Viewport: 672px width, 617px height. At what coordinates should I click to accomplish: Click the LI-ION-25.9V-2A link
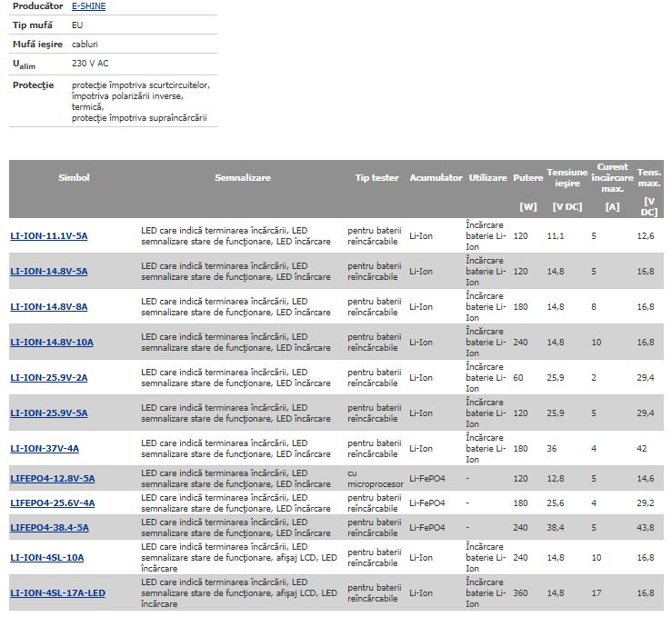pos(49,378)
